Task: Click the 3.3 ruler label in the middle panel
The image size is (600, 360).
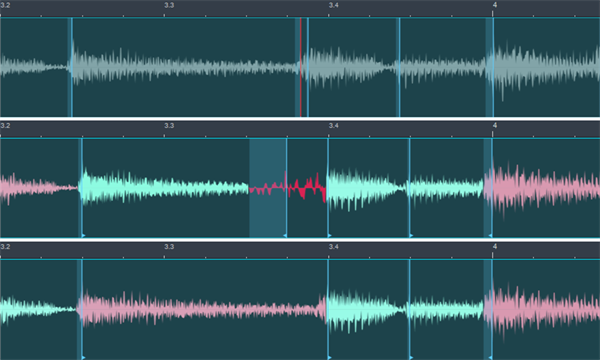Action: click(x=169, y=125)
